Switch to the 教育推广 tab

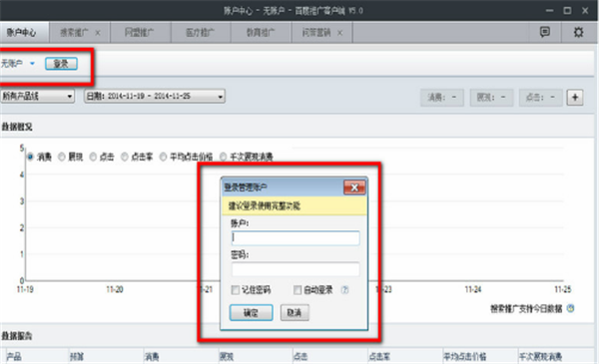click(x=261, y=33)
